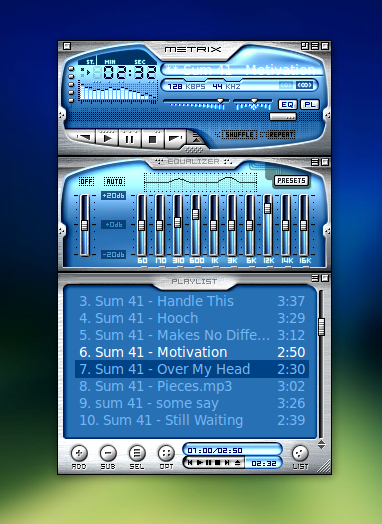The image size is (382, 524).
Task: Click the 12K equalizer band slider
Action: click(x=267, y=225)
